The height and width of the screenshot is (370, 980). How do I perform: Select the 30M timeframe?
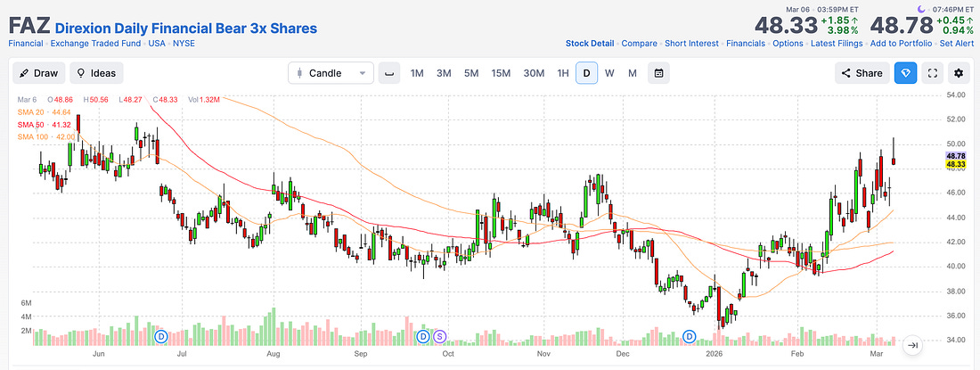tap(534, 73)
